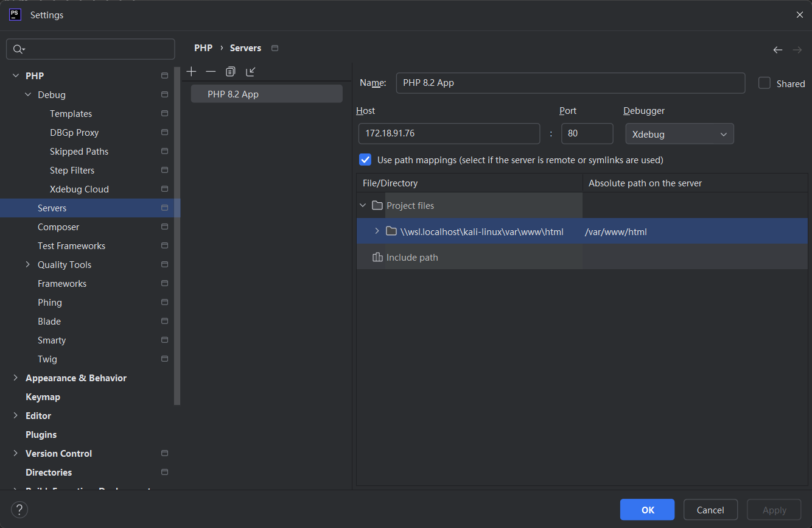Open Skipped Paths settings
This screenshot has height=528, width=812.
[79, 151]
